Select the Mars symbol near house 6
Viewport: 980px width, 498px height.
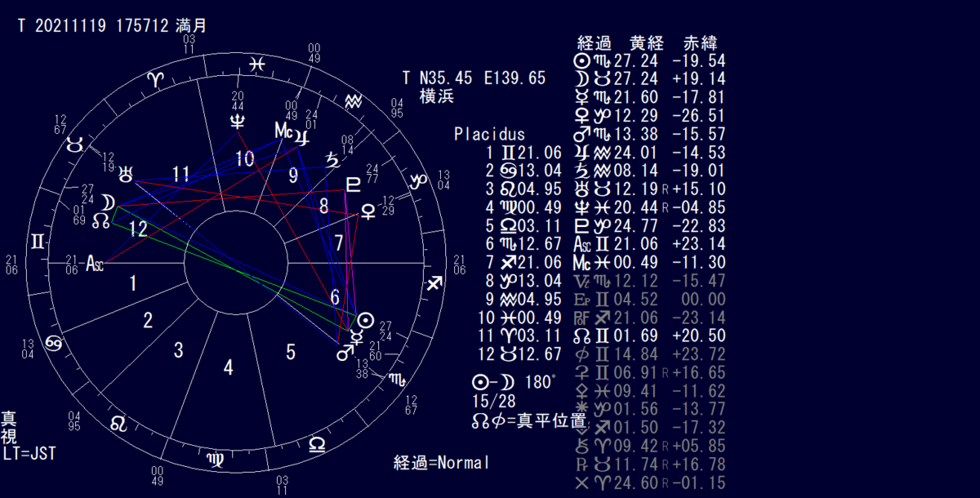point(346,353)
